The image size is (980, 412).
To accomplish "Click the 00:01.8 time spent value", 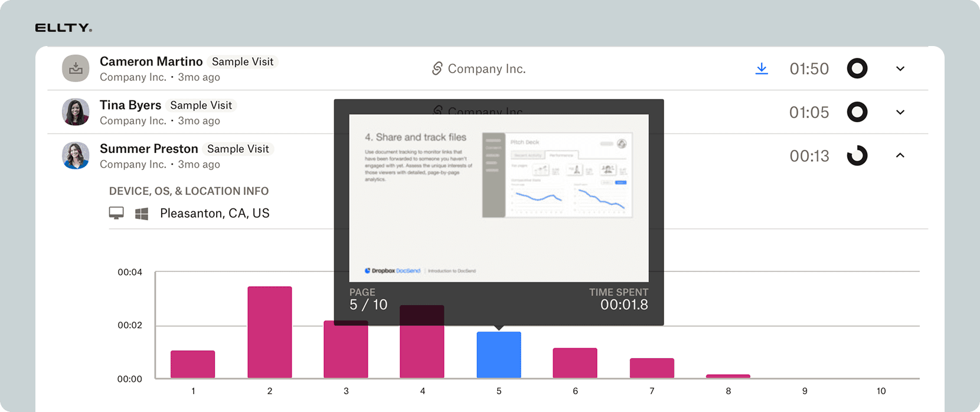I will pyautogui.click(x=624, y=305).
